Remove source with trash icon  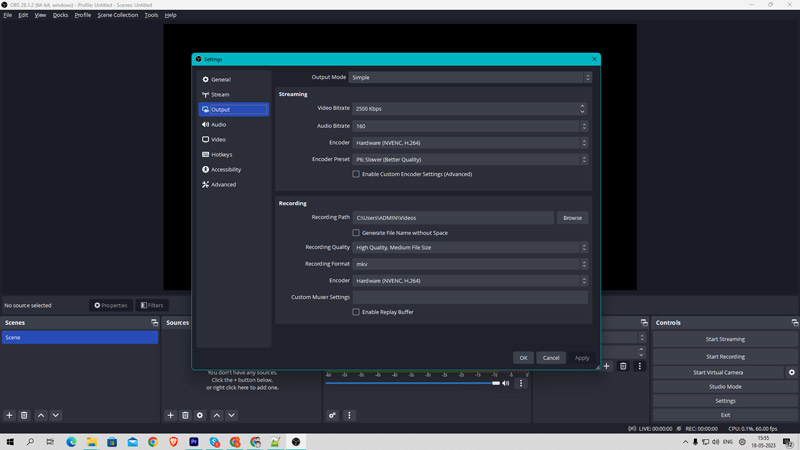tap(185, 415)
